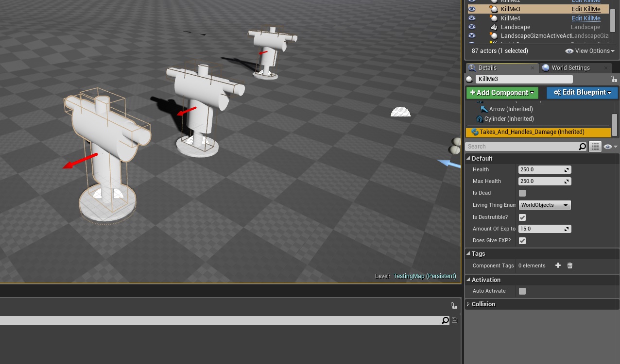Click the TestingMap (Persistent) level link
Screen dimensions: 620x364
425,276
